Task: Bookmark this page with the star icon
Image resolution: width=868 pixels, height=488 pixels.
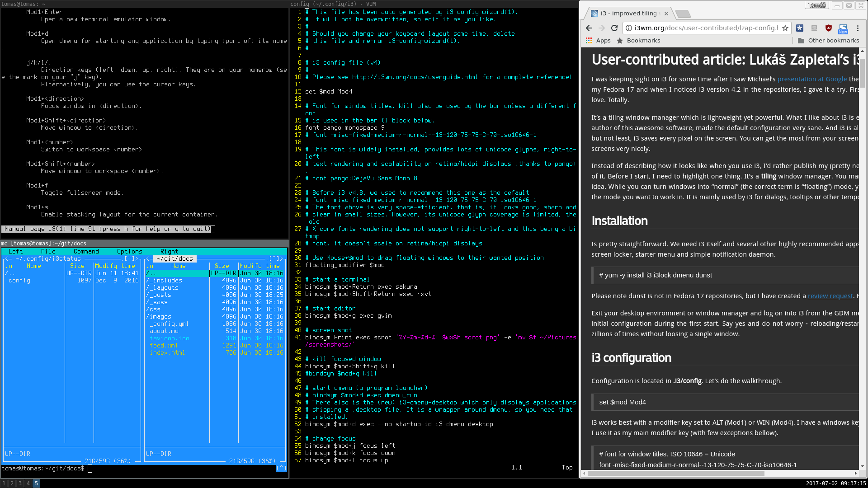Action: 785,28
